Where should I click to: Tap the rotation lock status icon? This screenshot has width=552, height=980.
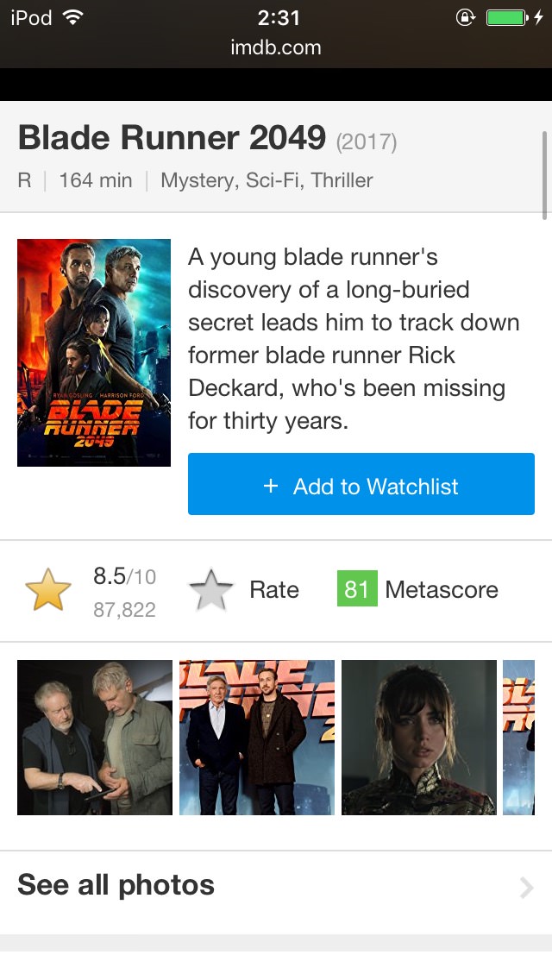(466, 18)
